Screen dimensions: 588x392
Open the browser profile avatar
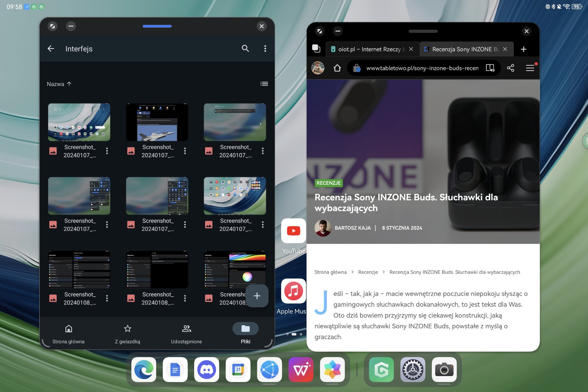tap(318, 68)
